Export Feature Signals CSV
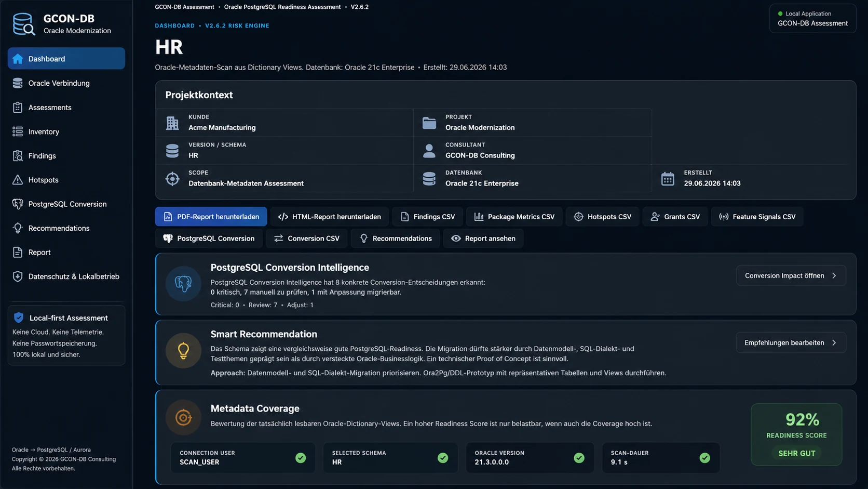868x489 pixels. click(x=757, y=217)
